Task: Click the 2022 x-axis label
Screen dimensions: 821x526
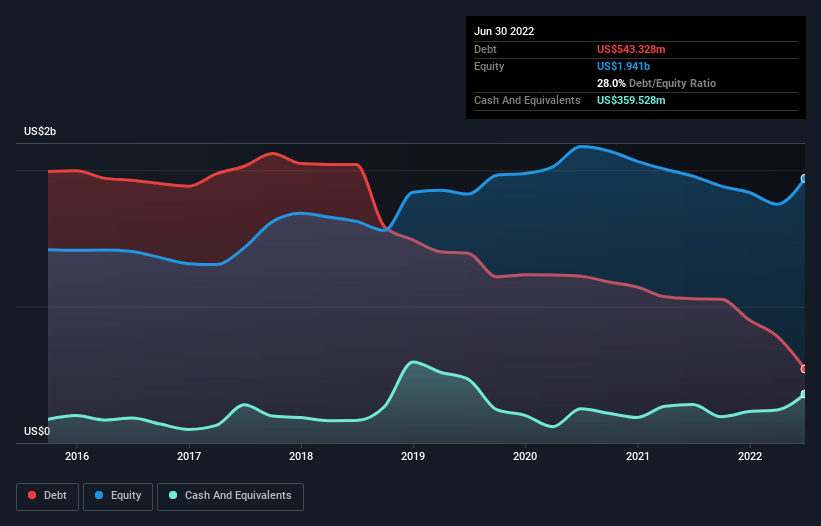Action: pyautogui.click(x=750, y=456)
